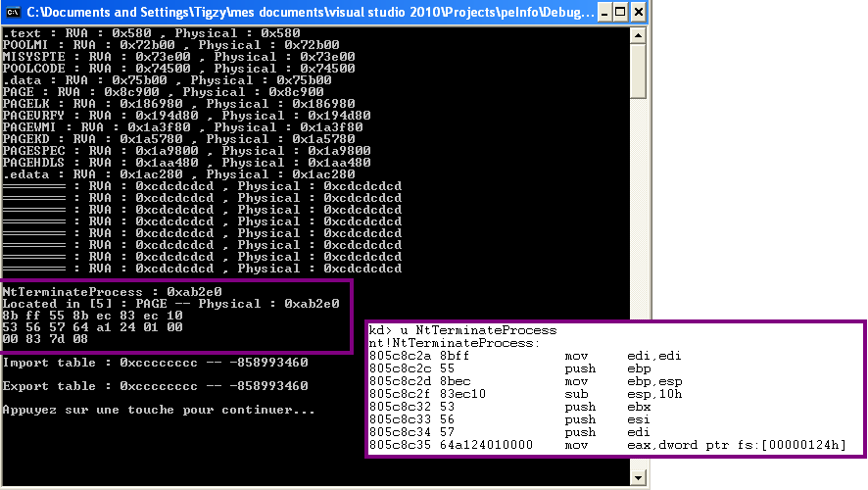Click the vertical scrollbar thumb
Screen dimensions: 868x490
(639, 71)
